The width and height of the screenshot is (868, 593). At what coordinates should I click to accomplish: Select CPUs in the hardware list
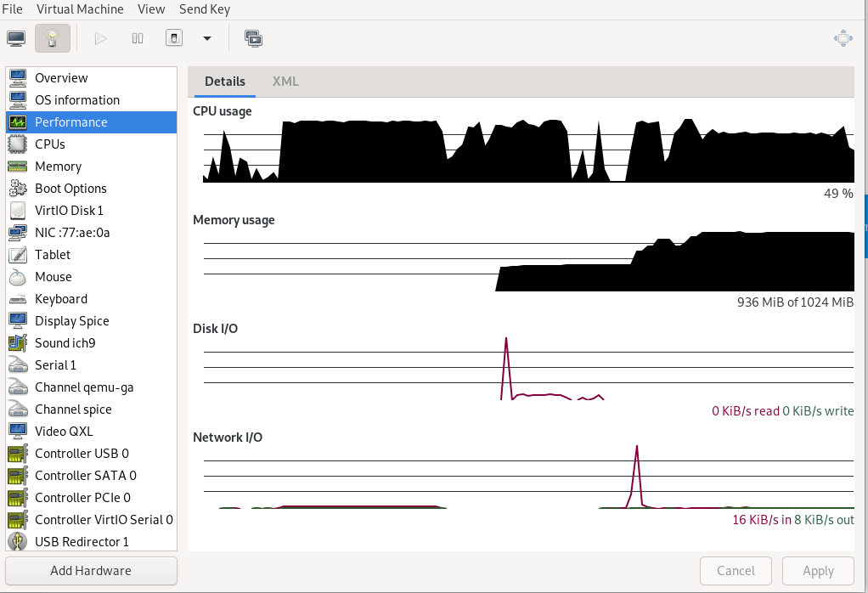(x=50, y=144)
